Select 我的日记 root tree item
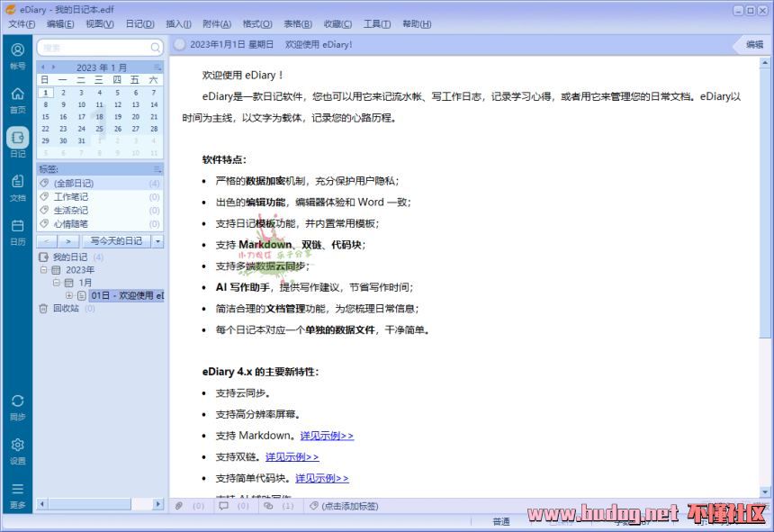 (70, 257)
